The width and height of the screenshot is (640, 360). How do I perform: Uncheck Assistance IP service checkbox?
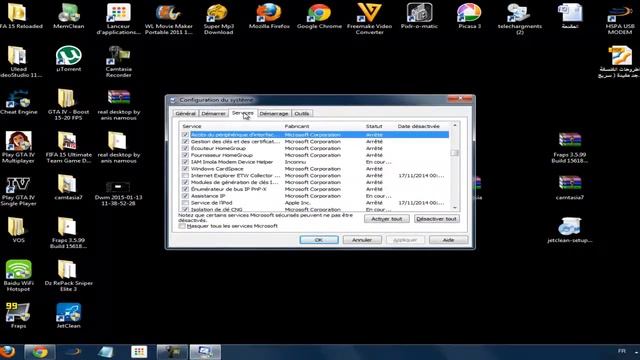185,196
